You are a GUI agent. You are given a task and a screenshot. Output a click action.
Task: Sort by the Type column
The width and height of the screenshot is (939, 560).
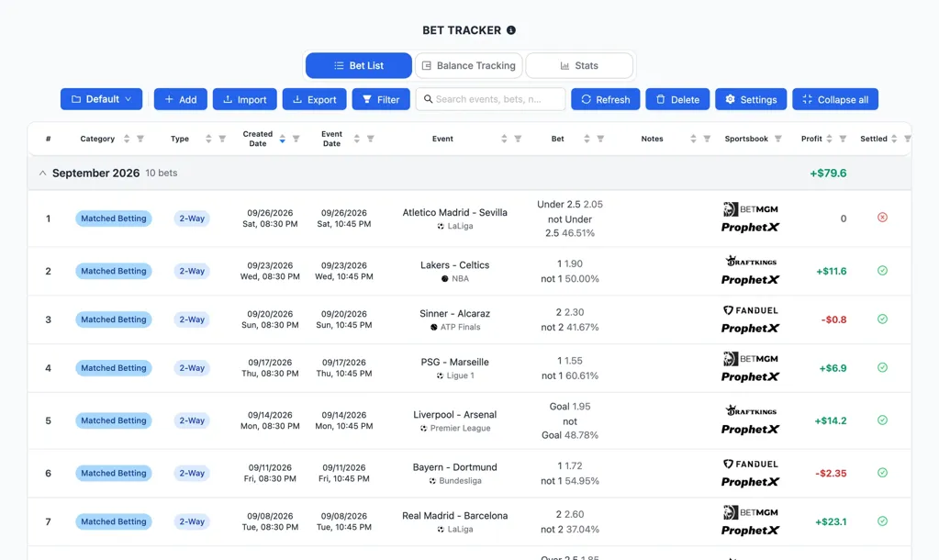pos(208,139)
